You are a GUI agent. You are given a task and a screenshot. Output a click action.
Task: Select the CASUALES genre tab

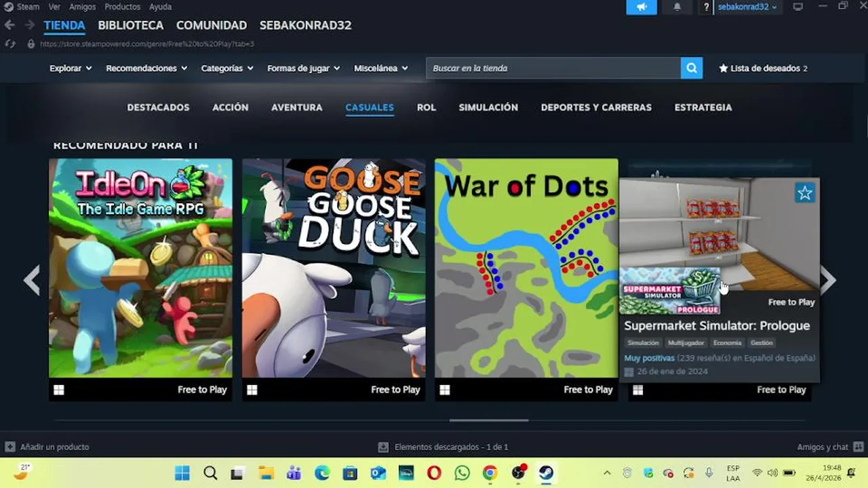point(370,107)
